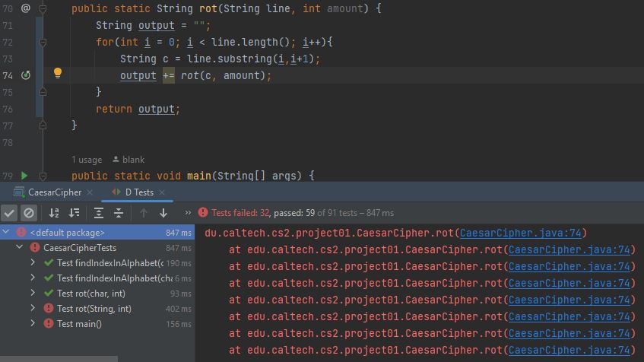This screenshot has width=644, height=362.
Task: Click the 1 usage inlay hint
Action: [x=86, y=160]
